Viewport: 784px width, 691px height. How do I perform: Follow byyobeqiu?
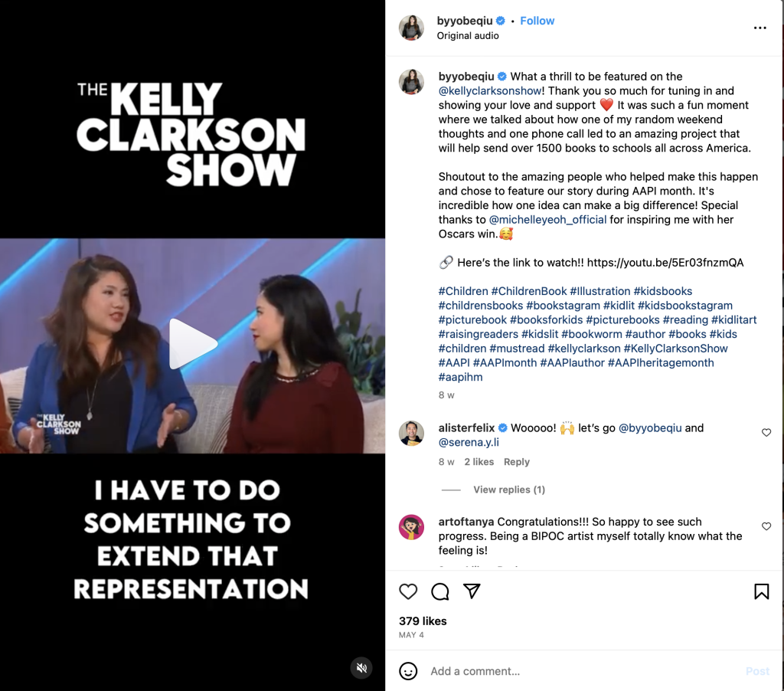(537, 21)
